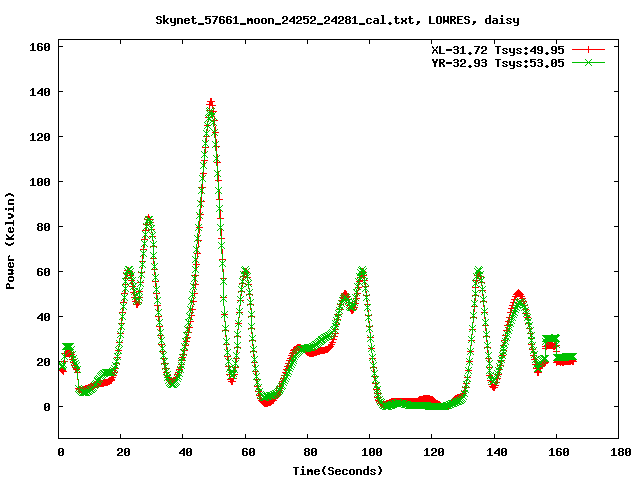Click the y-axis tick label 60
640x480 pixels.
[x=44, y=272]
